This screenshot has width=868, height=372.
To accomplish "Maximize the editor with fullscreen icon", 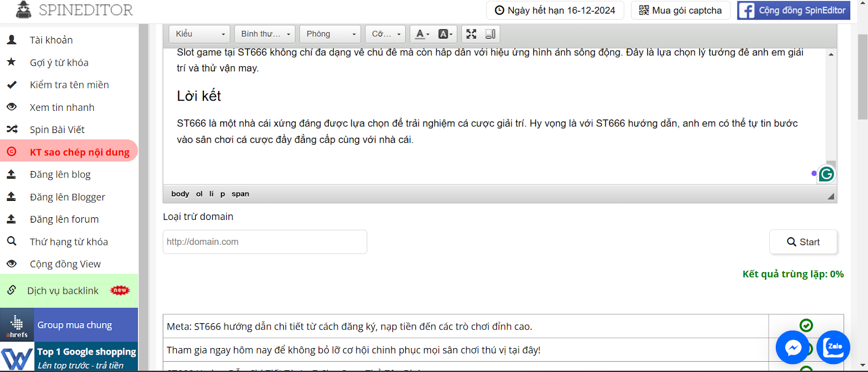I will pos(471,34).
